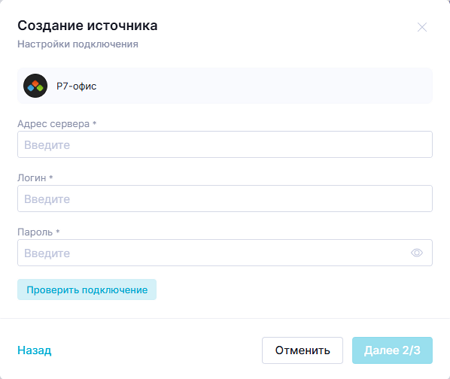Viewport: 450px width, 379px height.
Task: Focus the Адрес сервера input field
Action: pos(225,144)
